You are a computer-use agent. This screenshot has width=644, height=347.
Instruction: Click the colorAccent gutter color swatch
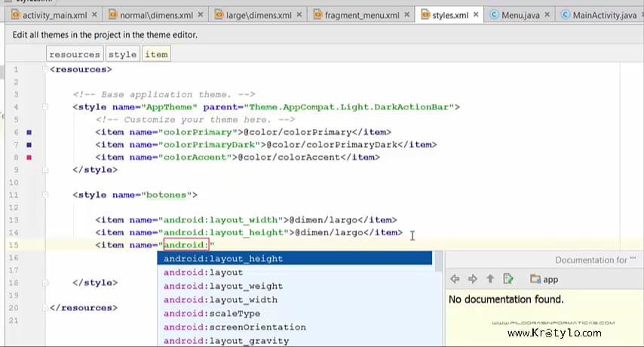tap(29, 157)
